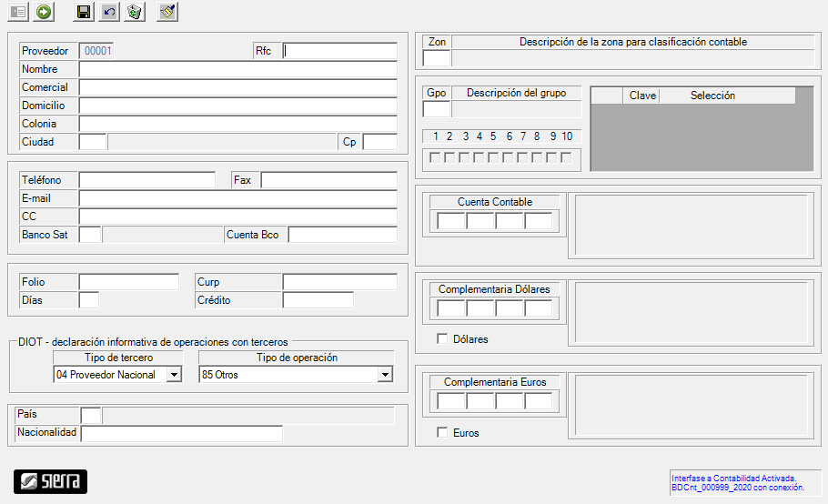828x504 pixels.
Task: Check the first numbered group box
Action: pyautogui.click(x=435, y=158)
